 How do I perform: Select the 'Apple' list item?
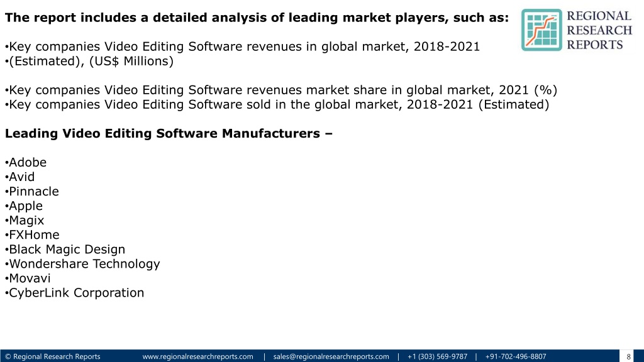coord(23,206)
